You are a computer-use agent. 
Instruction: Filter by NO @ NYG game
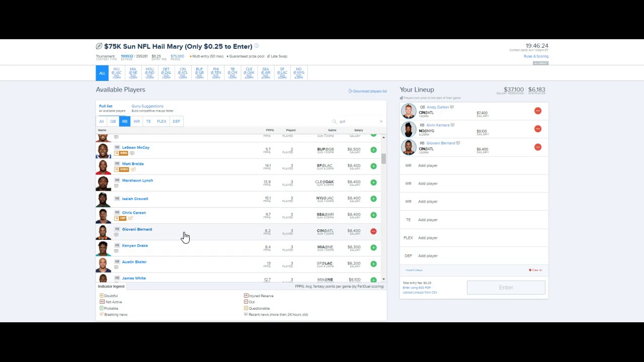pyautogui.click(x=299, y=73)
